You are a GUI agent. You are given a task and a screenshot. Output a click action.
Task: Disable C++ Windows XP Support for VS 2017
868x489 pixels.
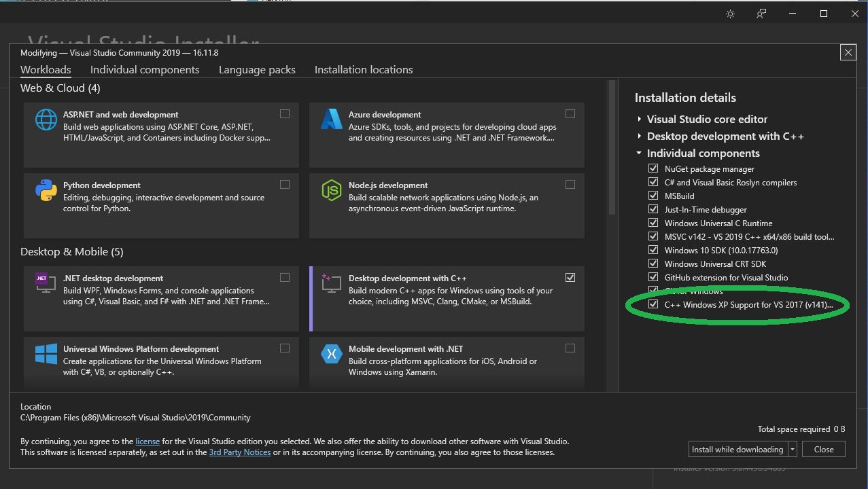[653, 304]
